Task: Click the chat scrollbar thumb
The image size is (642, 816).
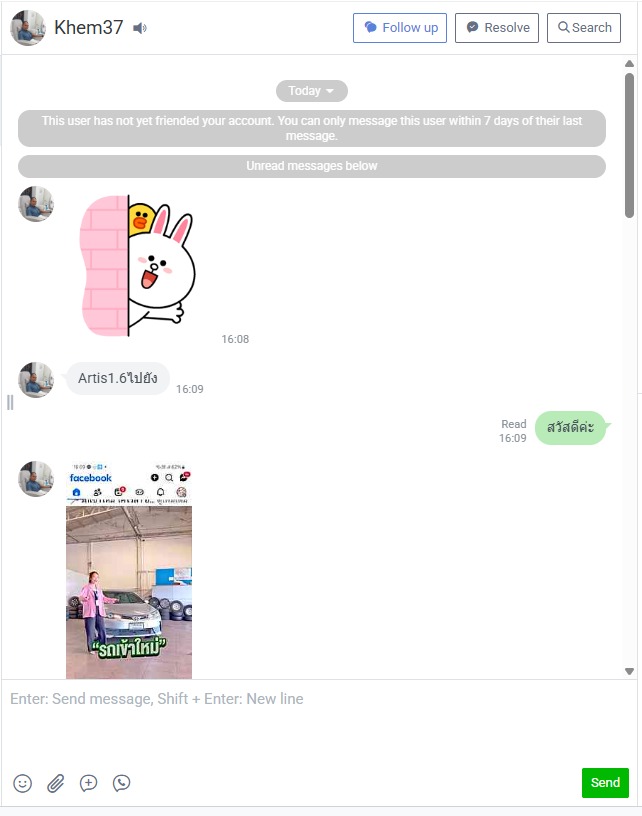Action: (x=630, y=145)
